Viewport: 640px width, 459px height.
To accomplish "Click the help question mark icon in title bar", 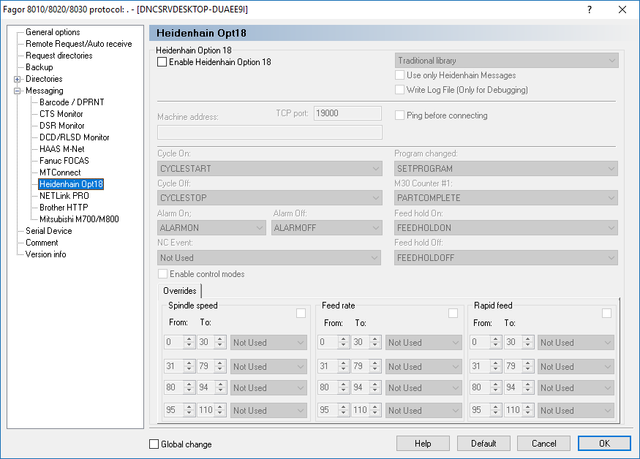I will 589,9.
